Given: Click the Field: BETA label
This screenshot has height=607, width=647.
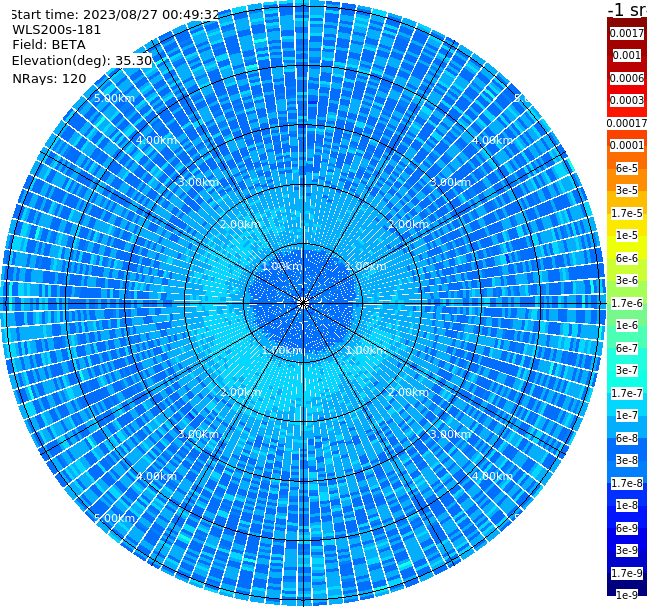Looking at the screenshot, I should [49, 45].
